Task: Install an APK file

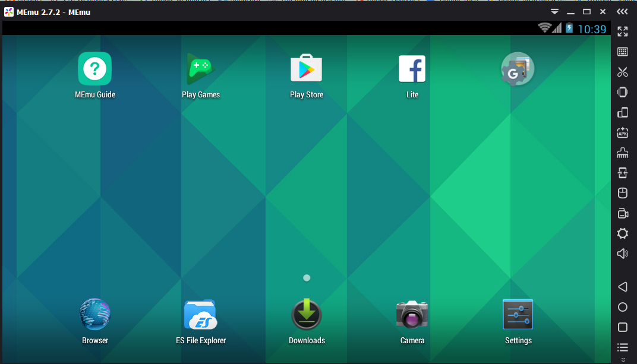Action: 622,132
